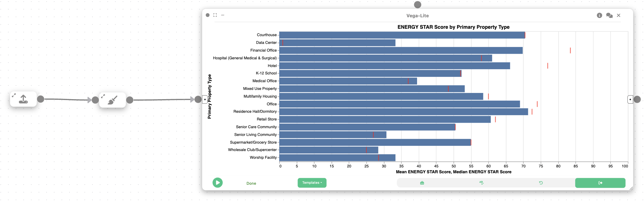Screen dimensions: 644x202
Task: Click the AB spell-check icon
Action: pos(481,183)
